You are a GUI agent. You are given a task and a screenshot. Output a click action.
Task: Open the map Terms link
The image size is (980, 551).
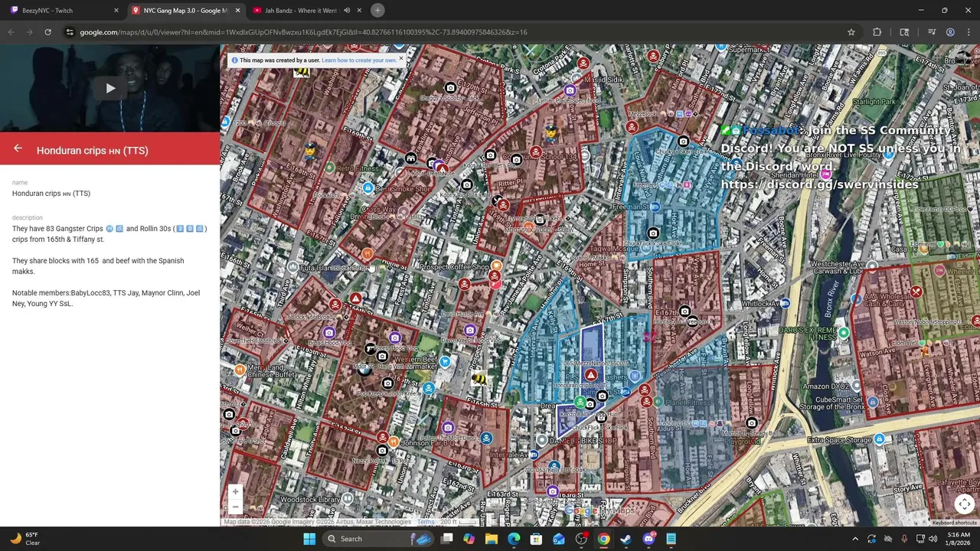[x=426, y=522]
